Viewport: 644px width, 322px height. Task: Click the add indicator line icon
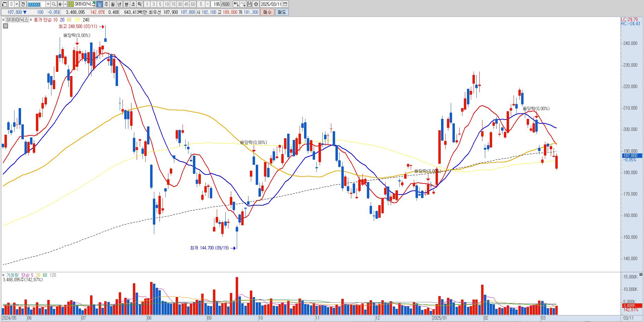pyautogui.click(x=243, y=4)
